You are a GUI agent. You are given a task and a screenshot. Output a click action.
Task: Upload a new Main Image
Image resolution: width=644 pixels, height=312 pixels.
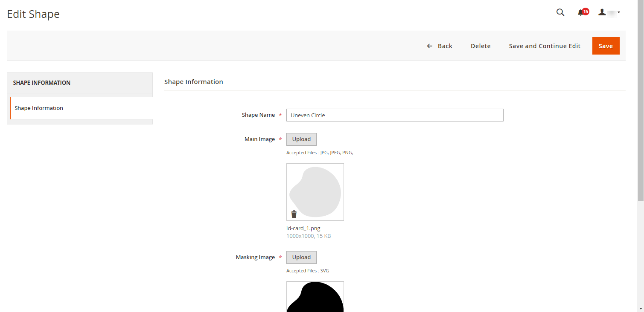301,139
